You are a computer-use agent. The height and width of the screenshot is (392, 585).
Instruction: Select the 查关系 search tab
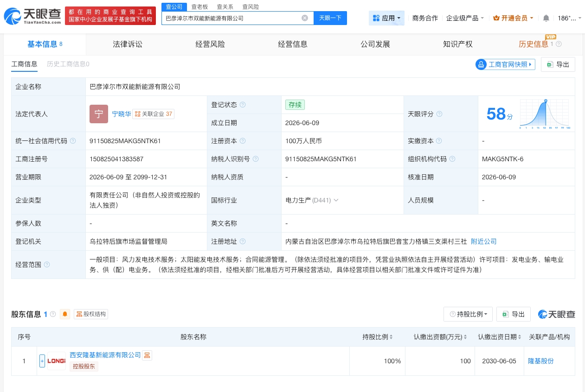tap(225, 6)
